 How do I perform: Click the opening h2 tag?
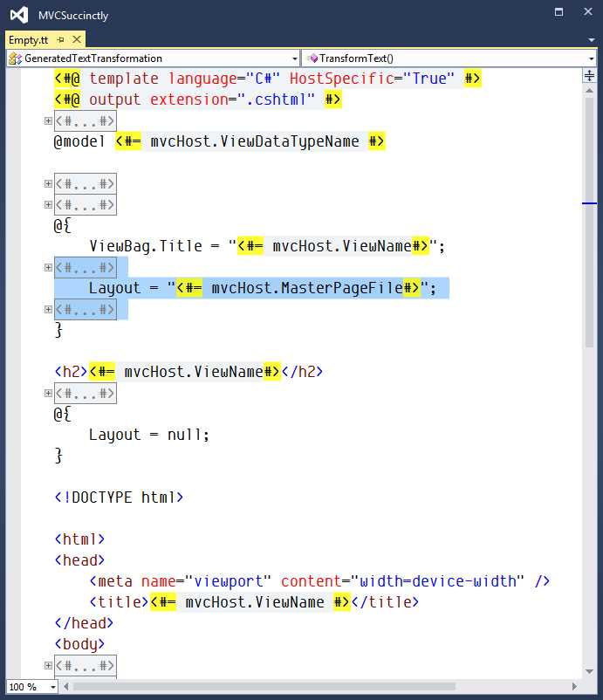[71, 372]
